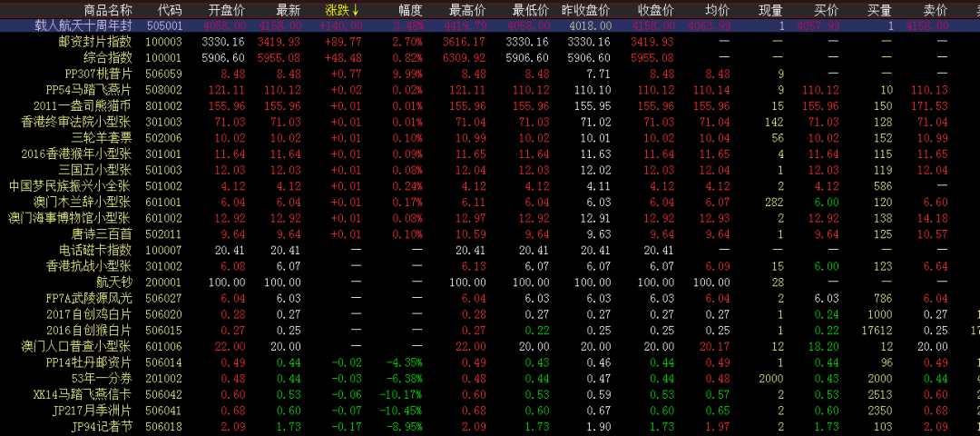This screenshot has width=980, height=436.
Task: Click the 卖价 column header
Action: point(935,10)
